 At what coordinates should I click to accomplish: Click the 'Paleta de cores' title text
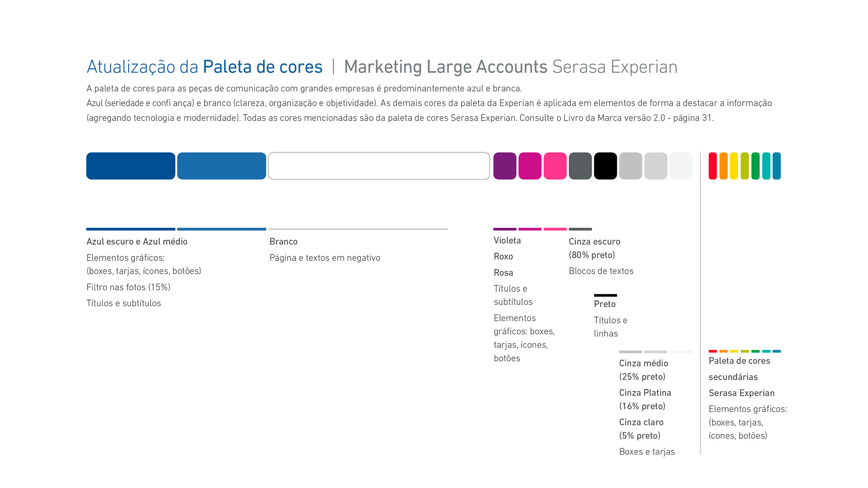(262, 67)
